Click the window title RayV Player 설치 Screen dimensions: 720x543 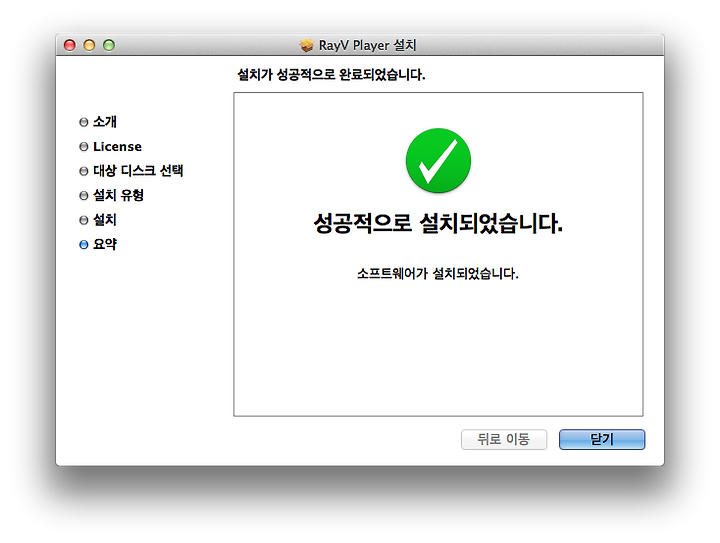pyautogui.click(x=367, y=45)
